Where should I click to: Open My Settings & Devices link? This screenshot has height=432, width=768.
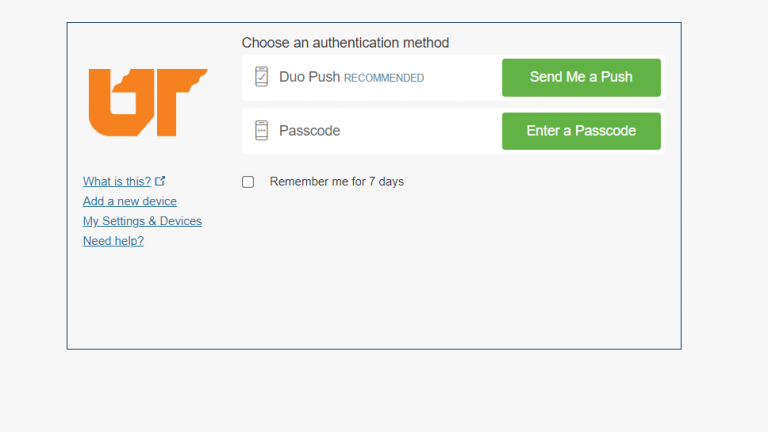click(142, 221)
